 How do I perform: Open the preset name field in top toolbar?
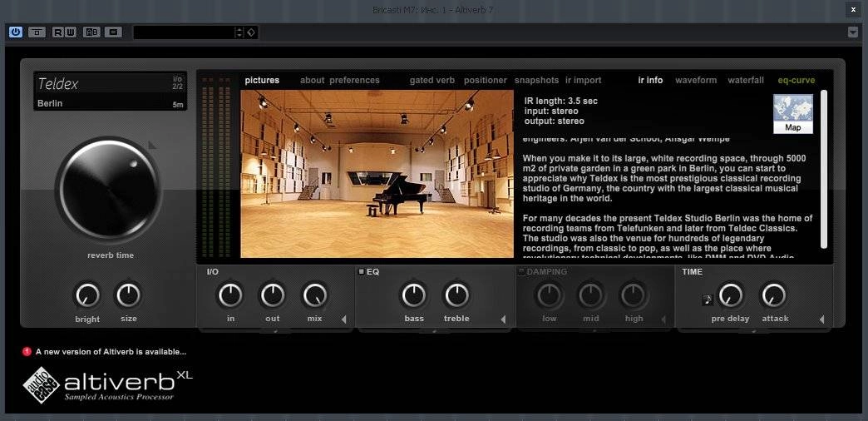click(184, 32)
